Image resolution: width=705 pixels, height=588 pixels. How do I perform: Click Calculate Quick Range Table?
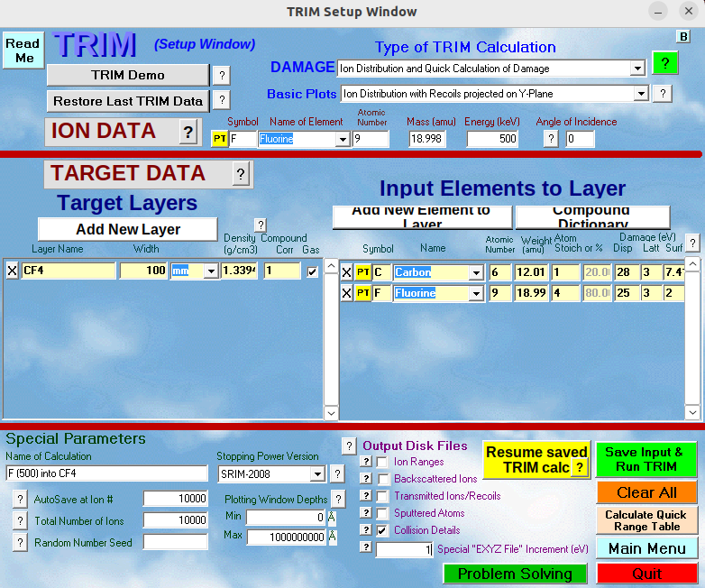point(646,520)
